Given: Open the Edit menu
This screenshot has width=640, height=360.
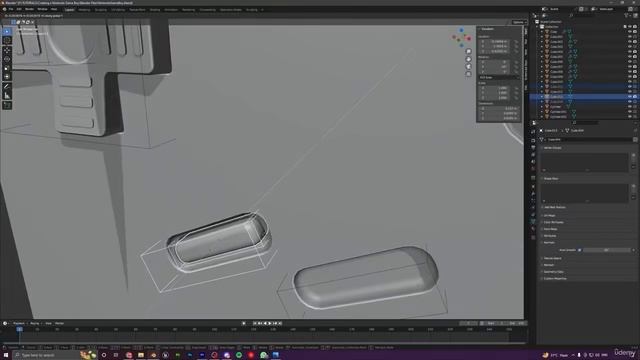Looking at the screenshot, I should tap(19, 9).
